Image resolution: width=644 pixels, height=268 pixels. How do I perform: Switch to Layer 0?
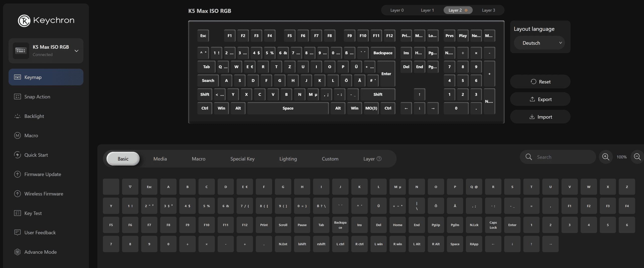(x=397, y=10)
